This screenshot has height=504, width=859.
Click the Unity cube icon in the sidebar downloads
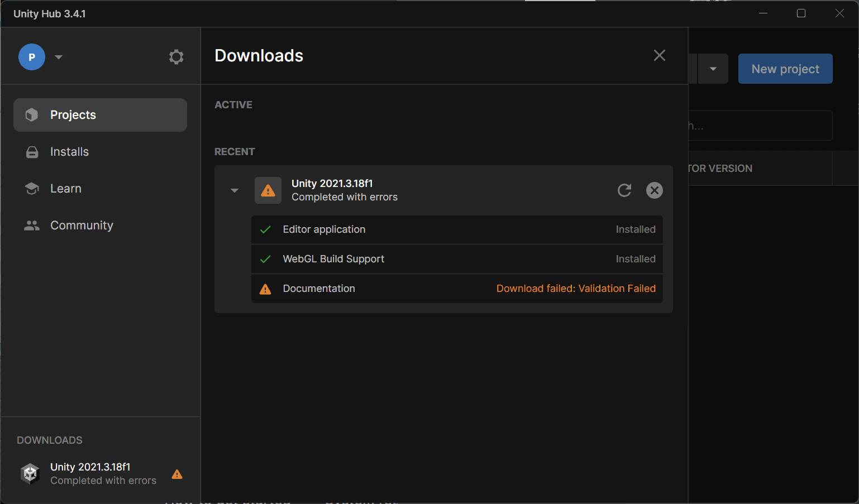tap(30, 474)
